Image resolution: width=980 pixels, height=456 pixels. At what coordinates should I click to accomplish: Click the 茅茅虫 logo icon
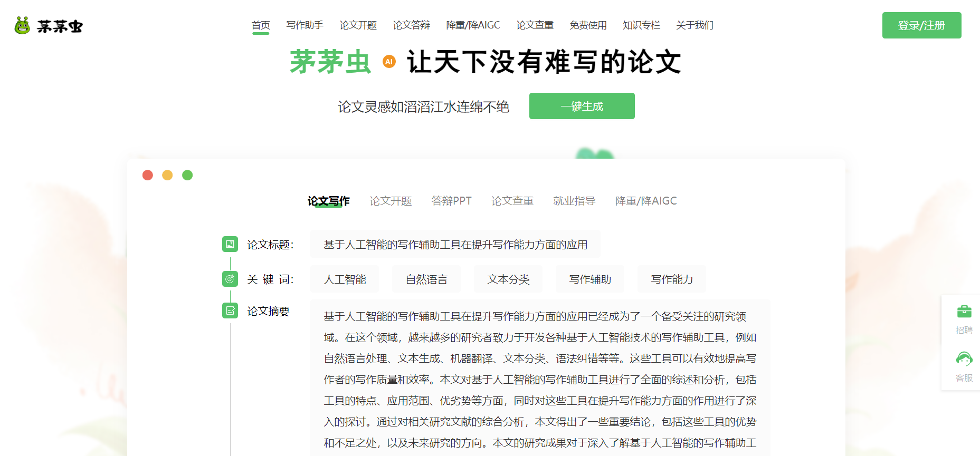coord(22,25)
